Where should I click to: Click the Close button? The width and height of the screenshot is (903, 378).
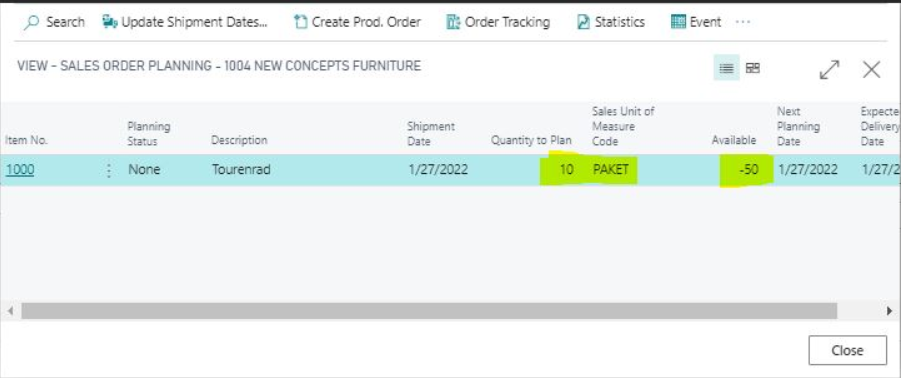(x=847, y=350)
